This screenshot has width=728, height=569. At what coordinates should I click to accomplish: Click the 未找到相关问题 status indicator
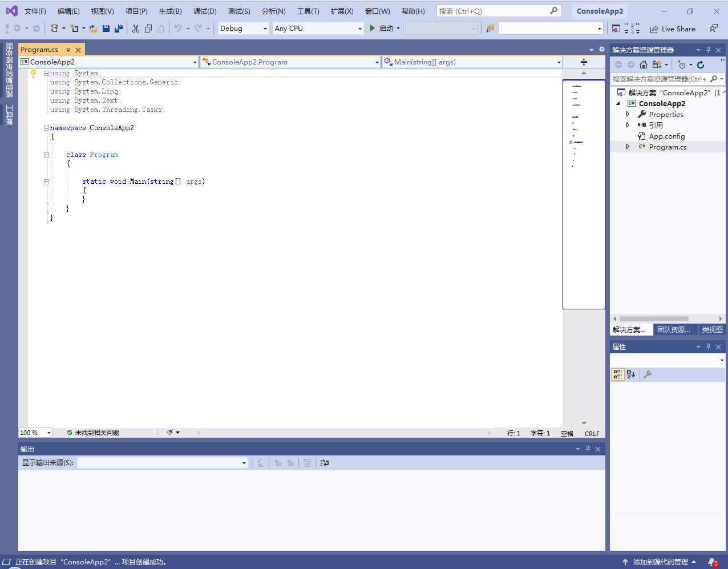(x=93, y=433)
